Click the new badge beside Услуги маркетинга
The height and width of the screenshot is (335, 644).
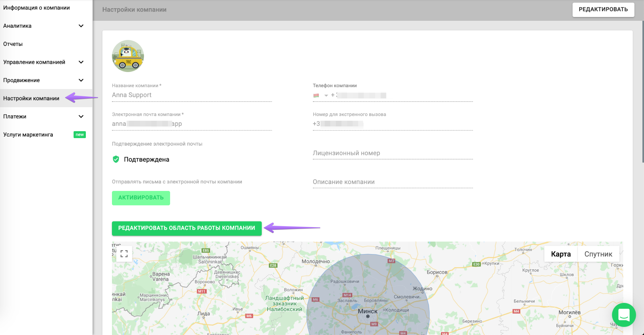80,135
